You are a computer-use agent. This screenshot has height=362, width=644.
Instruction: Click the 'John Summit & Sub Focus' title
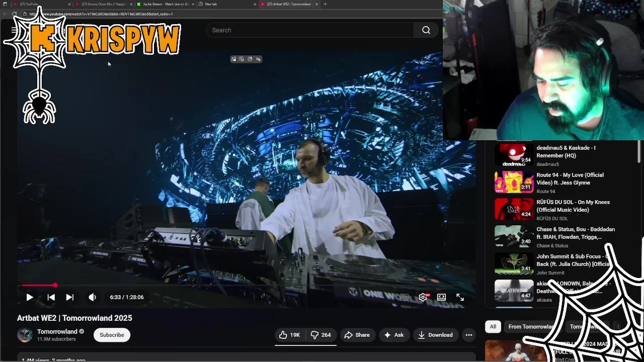pos(574,260)
